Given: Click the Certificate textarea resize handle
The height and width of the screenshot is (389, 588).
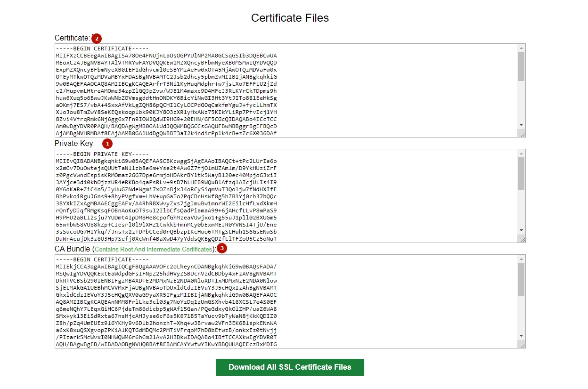Looking at the screenshot, I should (522, 134).
